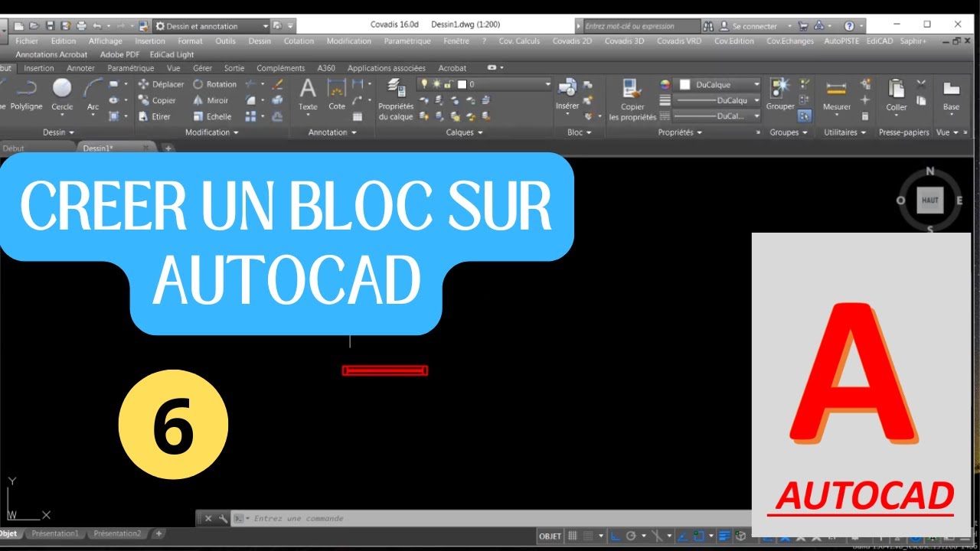Toggle the layer freeze sun icon
980x551 pixels.
[x=436, y=84]
